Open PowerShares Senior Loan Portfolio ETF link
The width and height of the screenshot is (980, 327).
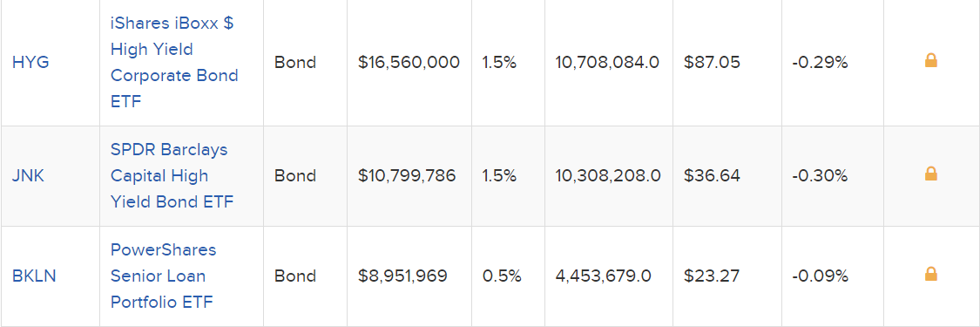(x=163, y=276)
